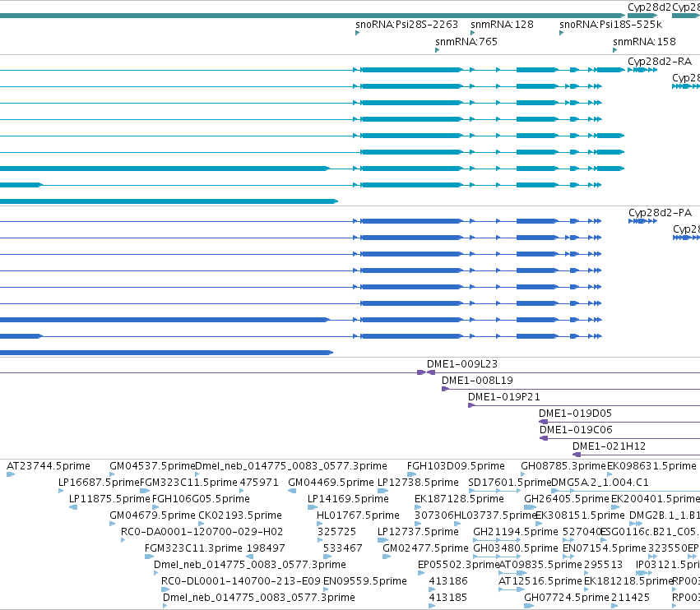The width and height of the screenshot is (700, 610).
Task: Select the DME1-019C06 arrow marker
Action: (544, 438)
